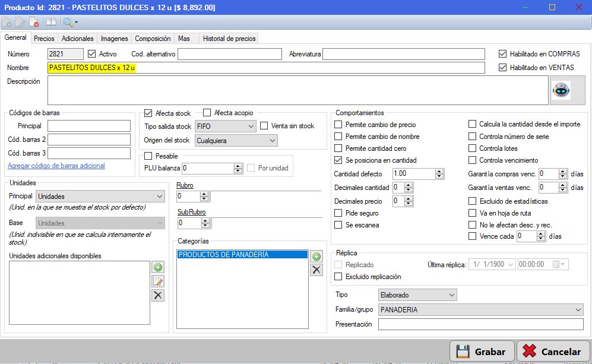Adjust Garantía compras venc. spinner

tap(563, 174)
